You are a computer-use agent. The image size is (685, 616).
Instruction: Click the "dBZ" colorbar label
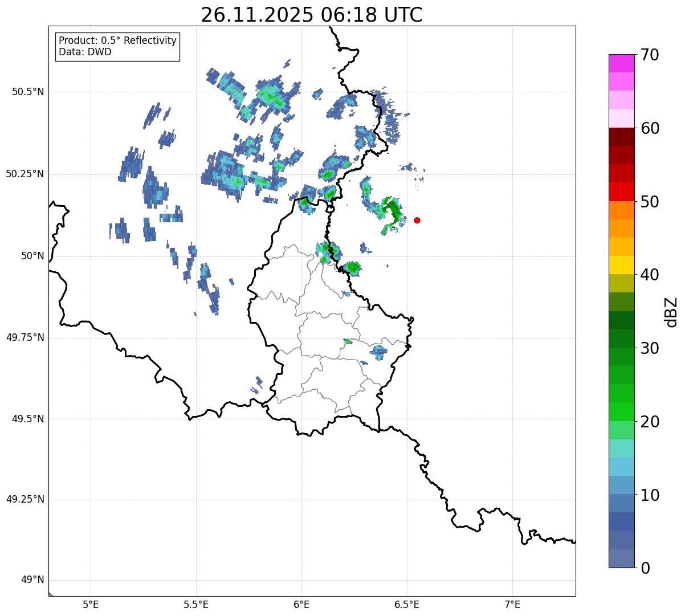click(x=671, y=311)
